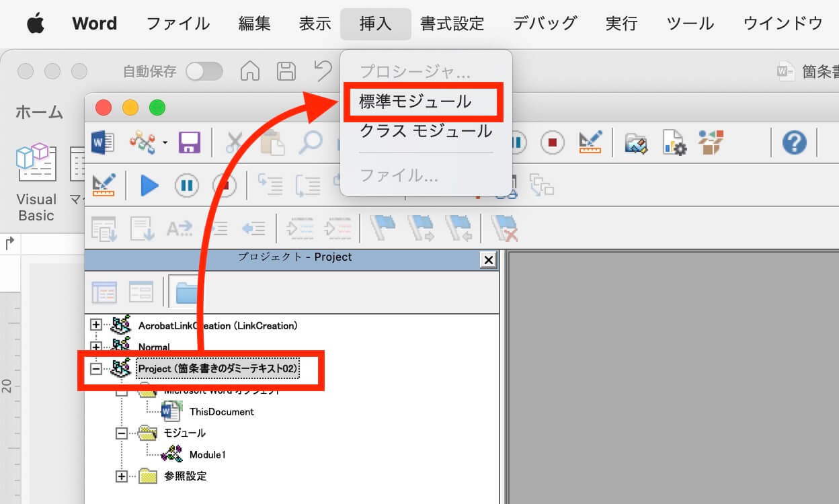Open the Apple menu

coord(36,24)
